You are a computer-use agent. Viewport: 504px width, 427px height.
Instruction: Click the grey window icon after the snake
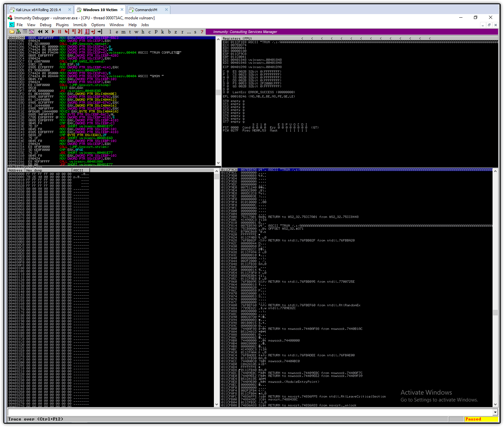click(25, 32)
